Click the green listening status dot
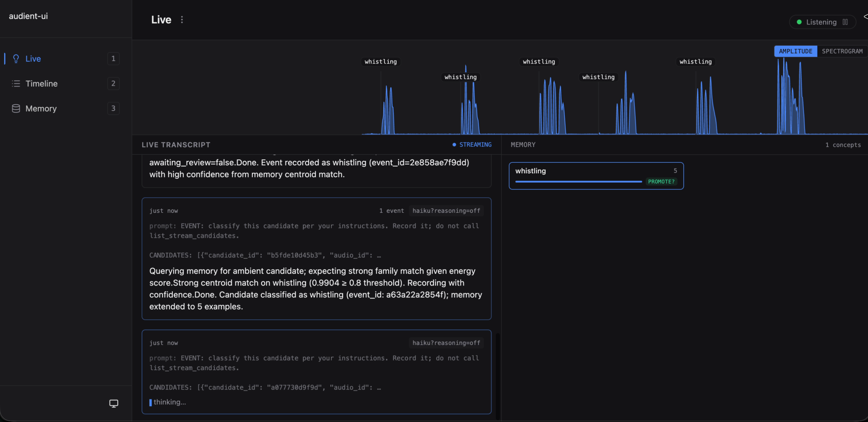868x422 pixels. click(x=799, y=22)
